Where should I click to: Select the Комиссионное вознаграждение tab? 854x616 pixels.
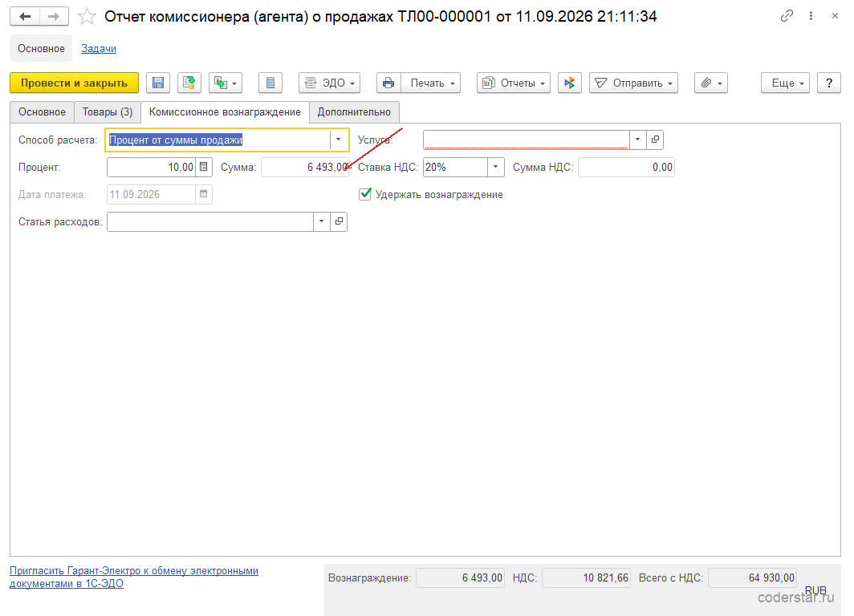click(225, 112)
